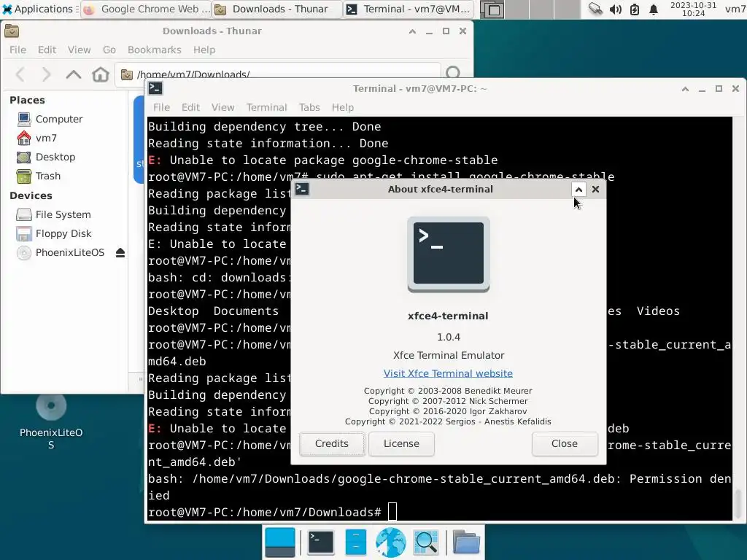The width and height of the screenshot is (747, 560).
Task: Click the Thunar forward arrow
Action: pos(46,74)
